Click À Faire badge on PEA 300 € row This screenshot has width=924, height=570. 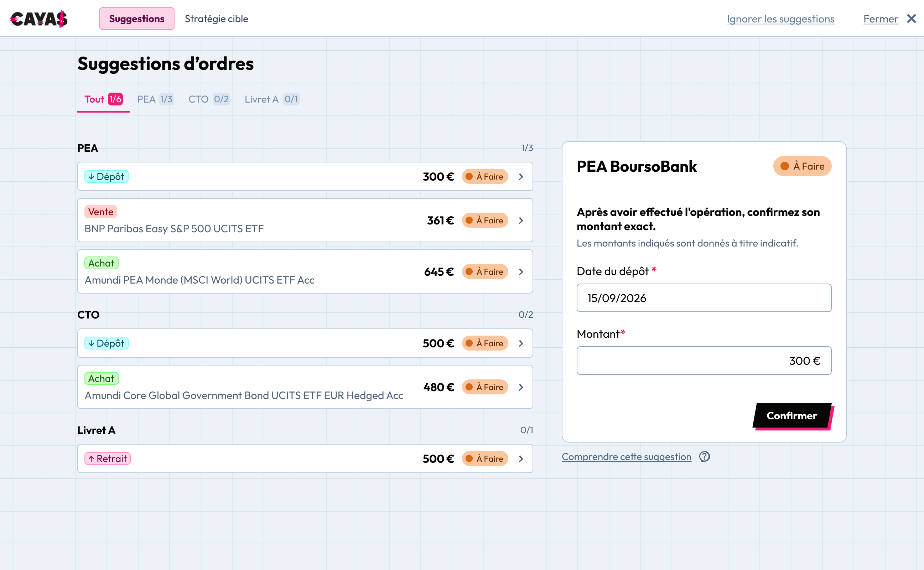(x=485, y=176)
